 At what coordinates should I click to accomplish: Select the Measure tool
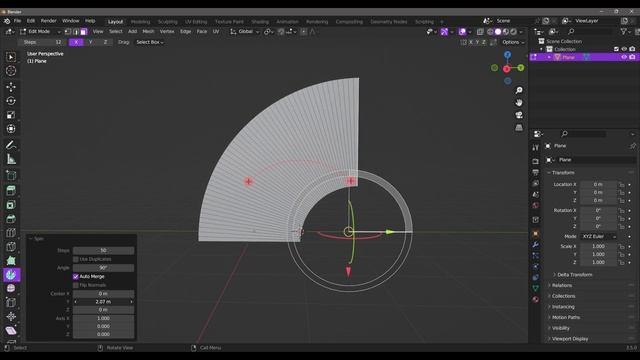point(11,159)
